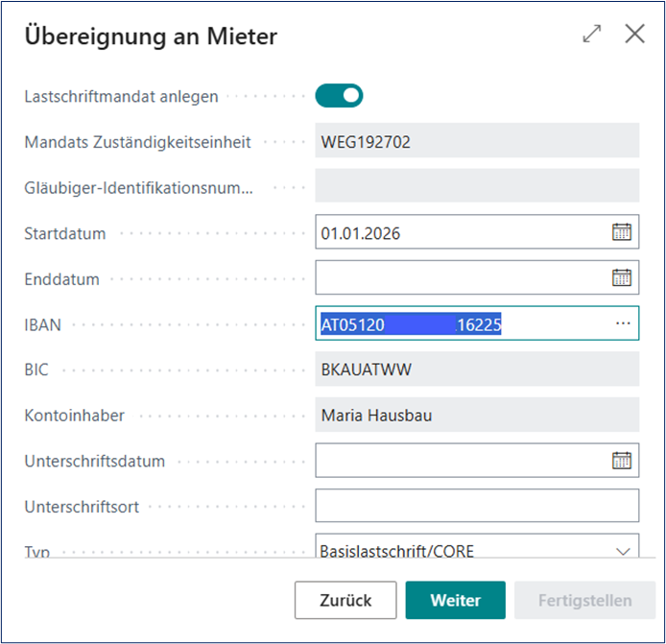Click the Unterschriftsort text field

tap(477, 506)
